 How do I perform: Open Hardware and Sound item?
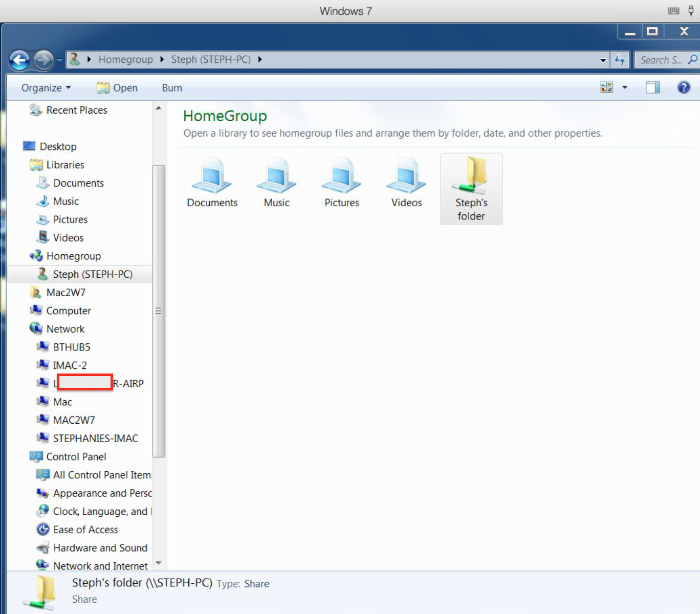92,548
